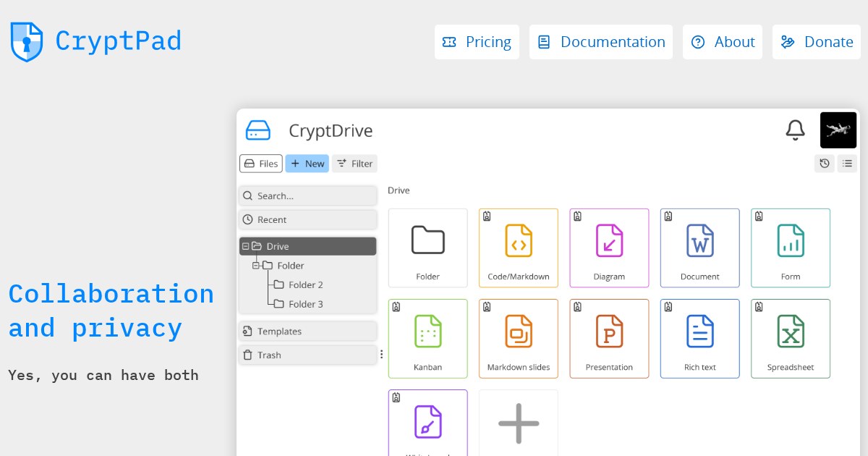Open the Templates section
The height and width of the screenshot is (456, 868).
(x=308, y=331)
